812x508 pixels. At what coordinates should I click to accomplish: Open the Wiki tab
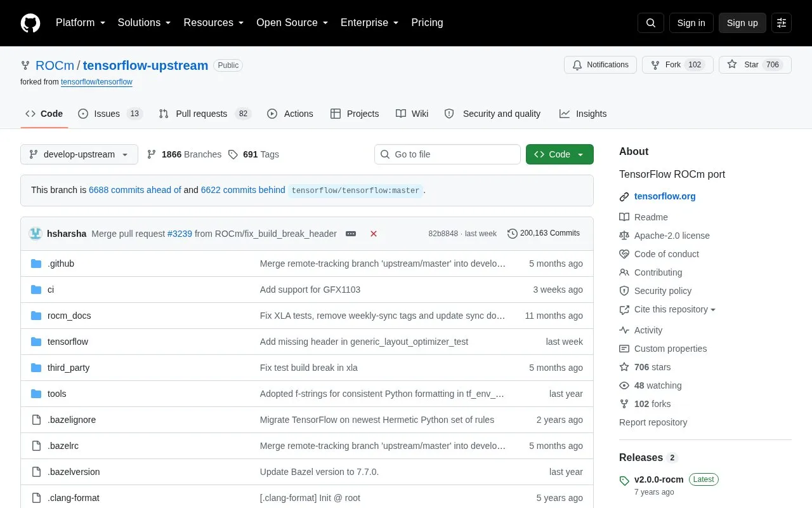click(x=412, y=114)
